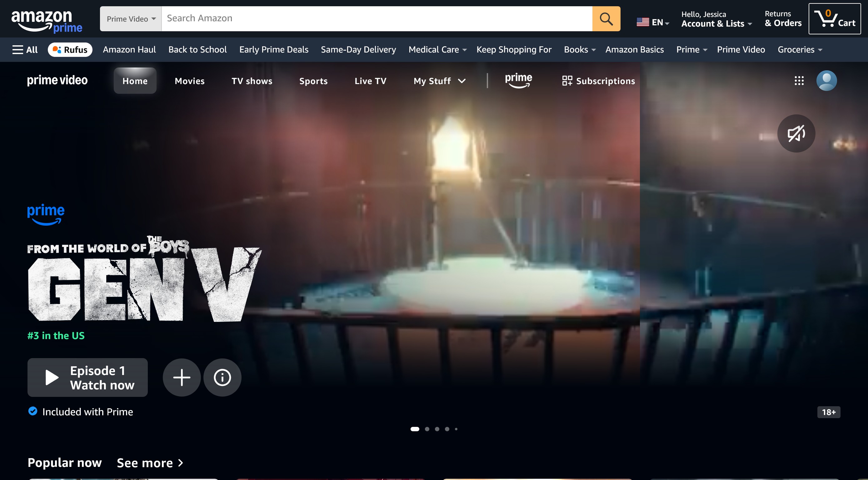The image size is (868, 480).
Task: Select the second carousel indicator dot
Action: [427, 429]
